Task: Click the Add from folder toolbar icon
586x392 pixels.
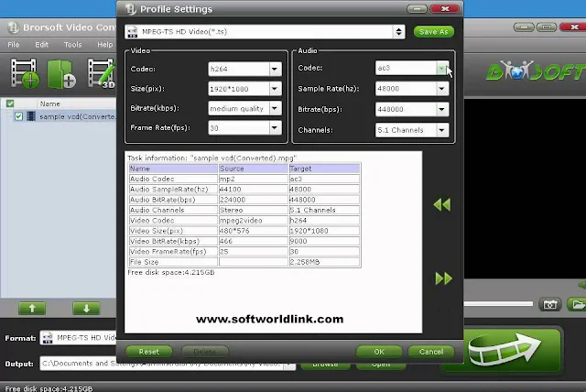Action: [61, 74]
